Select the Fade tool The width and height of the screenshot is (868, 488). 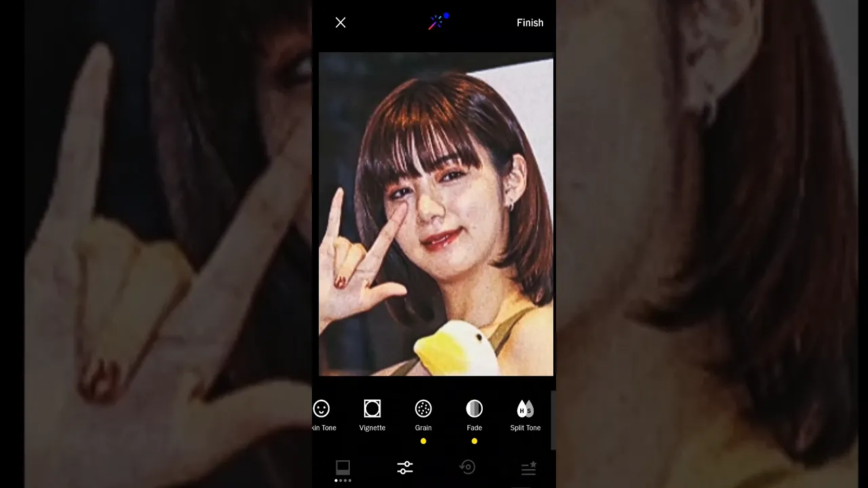[x=474, y=415]
